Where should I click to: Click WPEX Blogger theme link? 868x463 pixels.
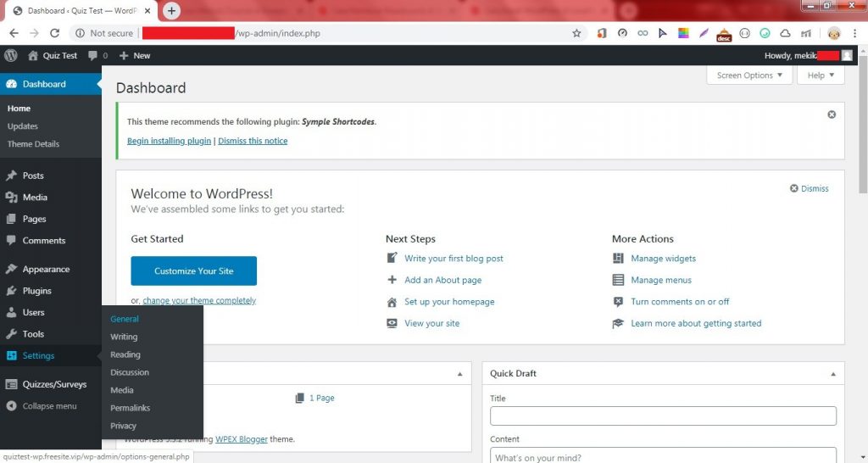coord(242,438)
